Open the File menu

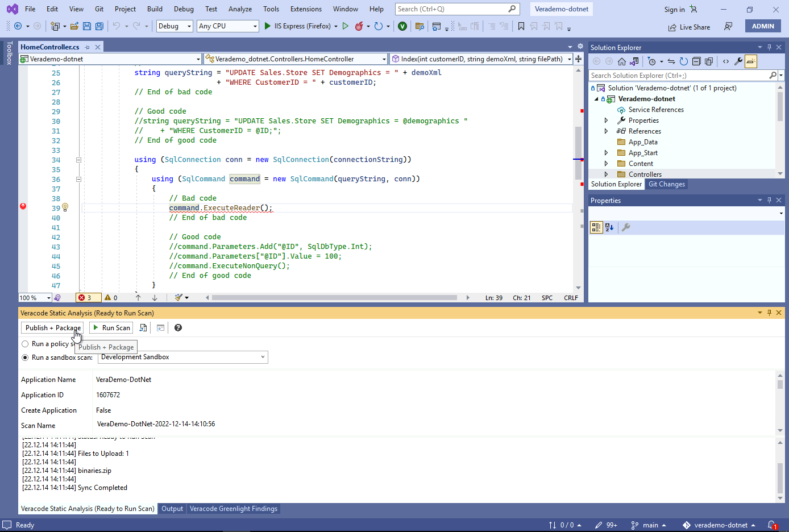(x=30, y=9)
